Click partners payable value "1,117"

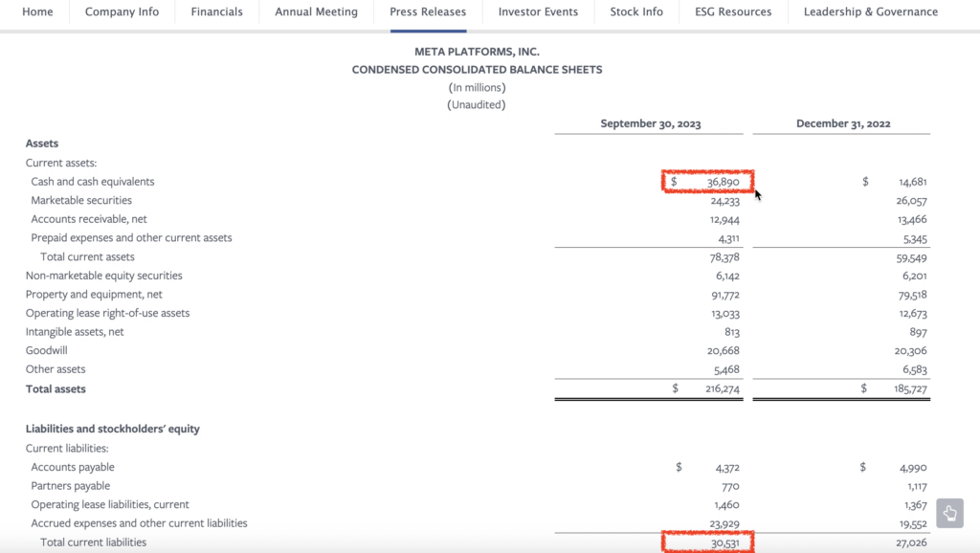coord(917,487)
